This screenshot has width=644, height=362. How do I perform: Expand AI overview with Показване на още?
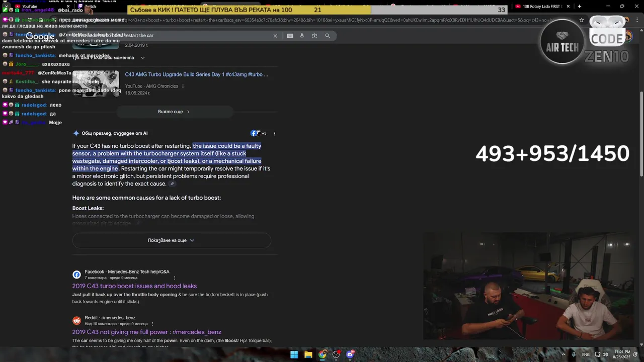pos(172,240)
